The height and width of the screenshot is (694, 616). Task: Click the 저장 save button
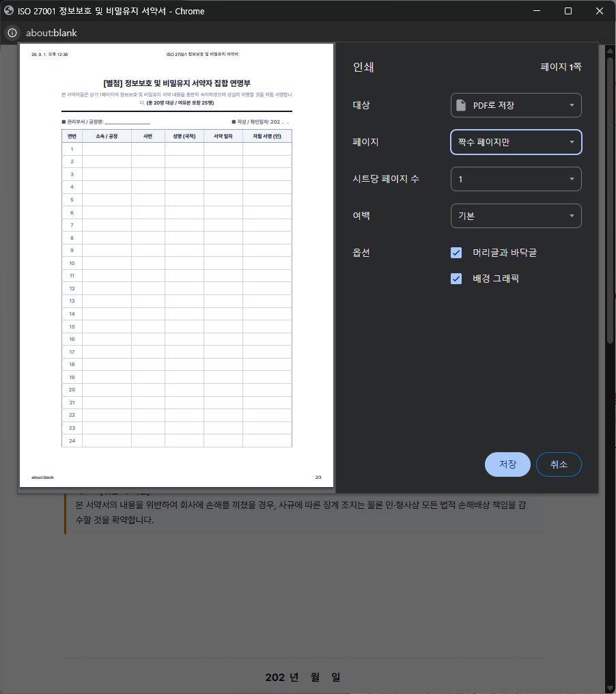click(507, 464)
